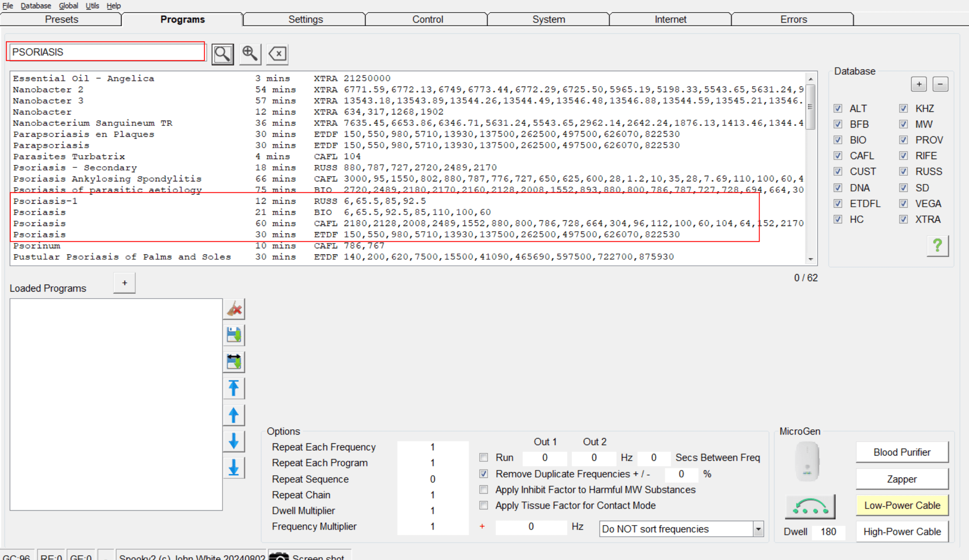
Task: Click the High-Power Cable button
Action: click(902, 532)
